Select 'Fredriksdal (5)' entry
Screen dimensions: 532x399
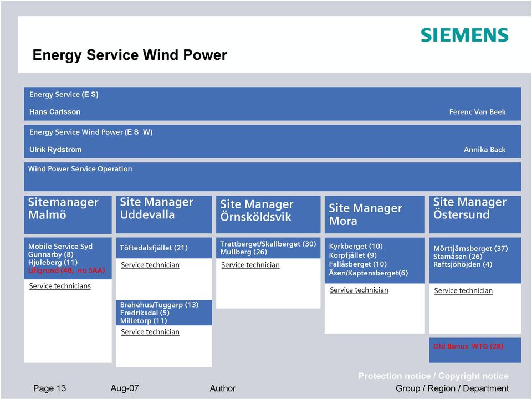coord(145,313)
